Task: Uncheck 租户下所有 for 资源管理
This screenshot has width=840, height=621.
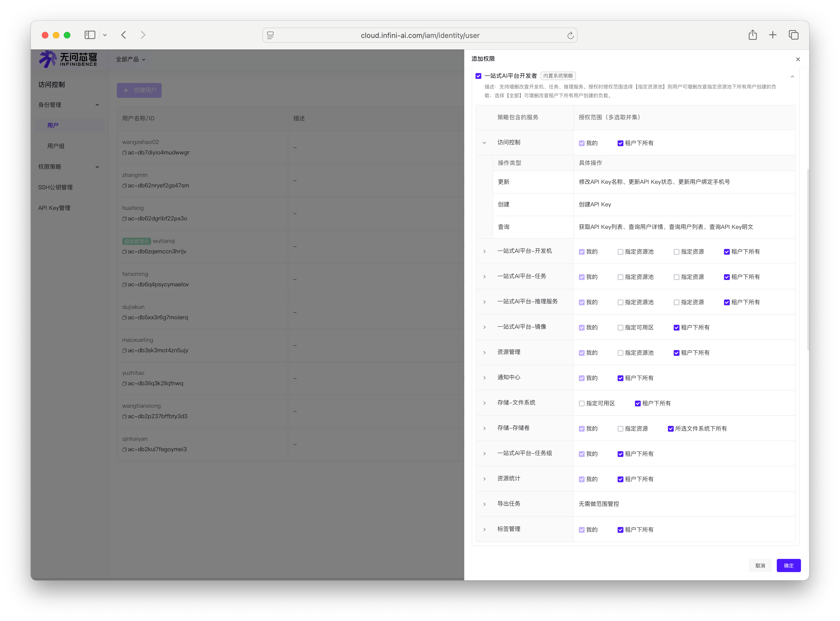Action: 676,353
